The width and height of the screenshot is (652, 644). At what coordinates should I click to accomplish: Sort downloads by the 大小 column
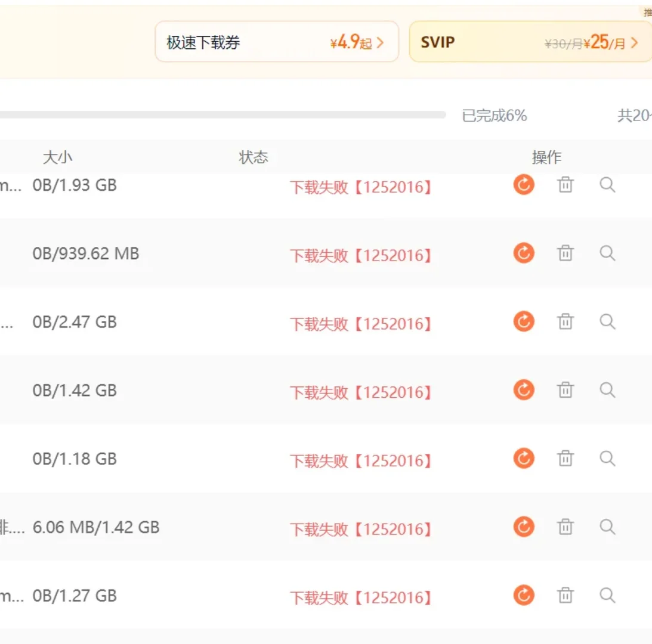57,157
